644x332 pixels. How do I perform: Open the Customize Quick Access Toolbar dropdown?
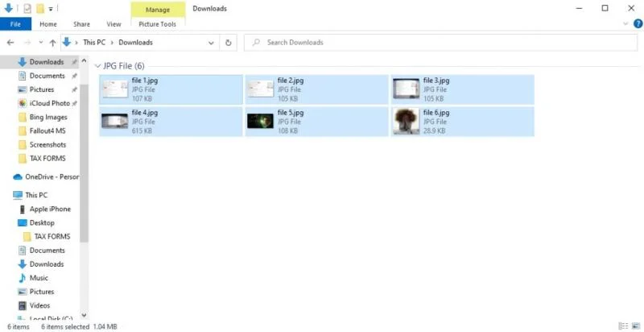click(51, 9)
